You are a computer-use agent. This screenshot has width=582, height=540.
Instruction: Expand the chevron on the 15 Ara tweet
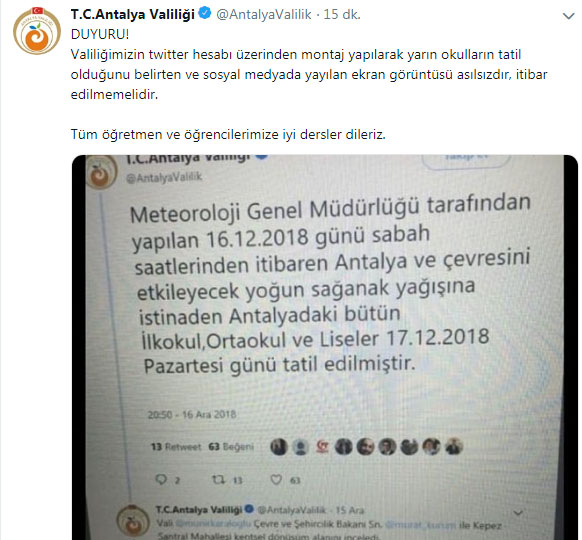click(518, 513)
